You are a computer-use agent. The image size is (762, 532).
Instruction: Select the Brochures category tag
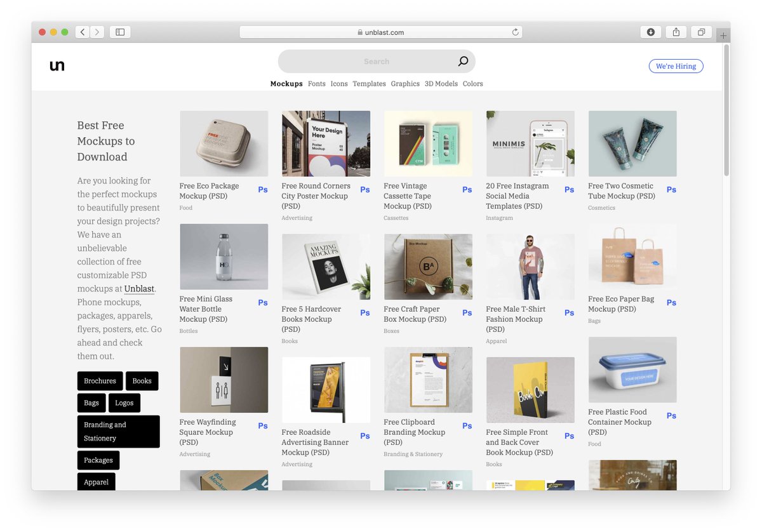[100, 381]
